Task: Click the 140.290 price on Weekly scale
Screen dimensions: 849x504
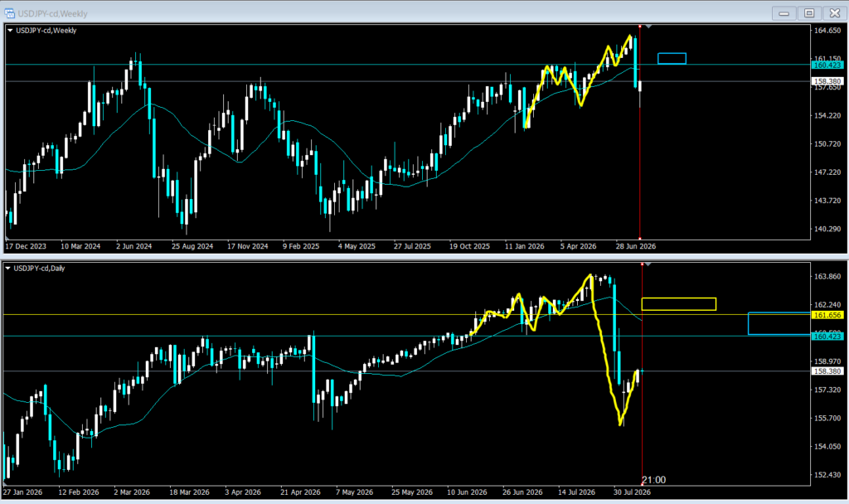Action: point(827,229)
